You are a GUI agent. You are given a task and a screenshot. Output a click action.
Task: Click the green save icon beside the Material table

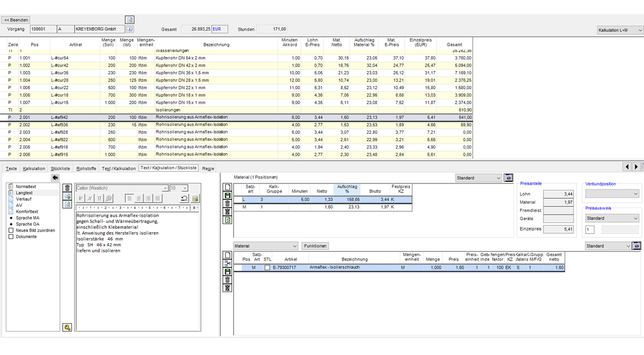228,196
